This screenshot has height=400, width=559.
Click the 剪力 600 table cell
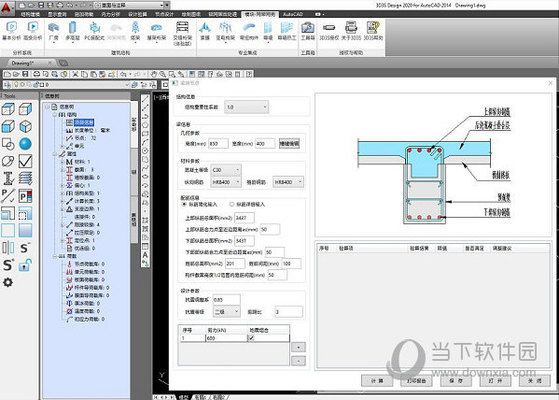(x=226, y=338)
